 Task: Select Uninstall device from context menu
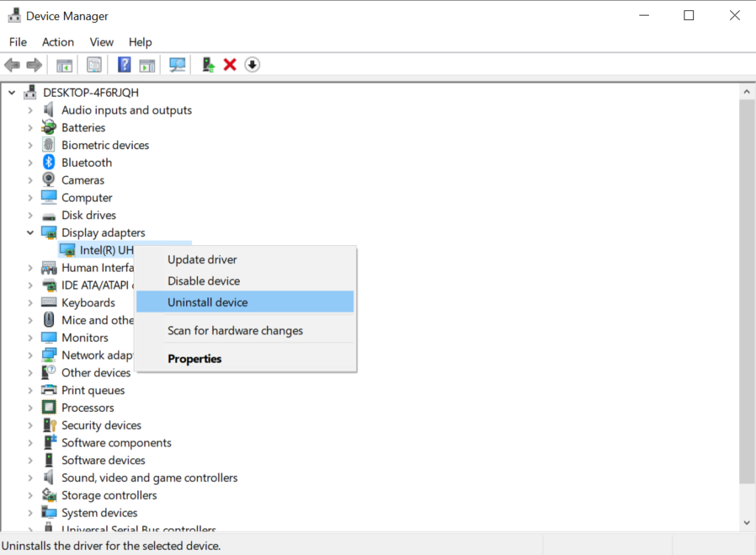pyautogui.click(x=207, y=302)
